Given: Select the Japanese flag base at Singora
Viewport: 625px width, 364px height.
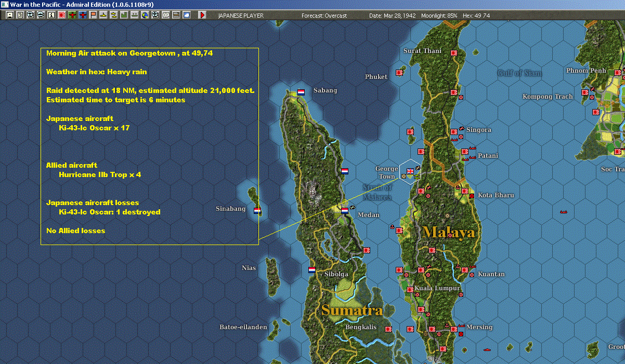Looking at the screenshot, I should click(x=453, y=131).
